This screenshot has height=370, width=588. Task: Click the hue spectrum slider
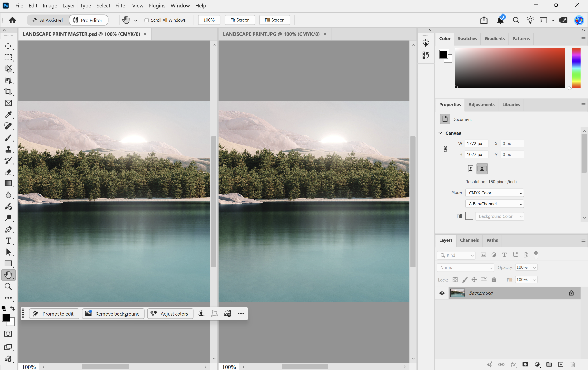[x=576, y=68]
